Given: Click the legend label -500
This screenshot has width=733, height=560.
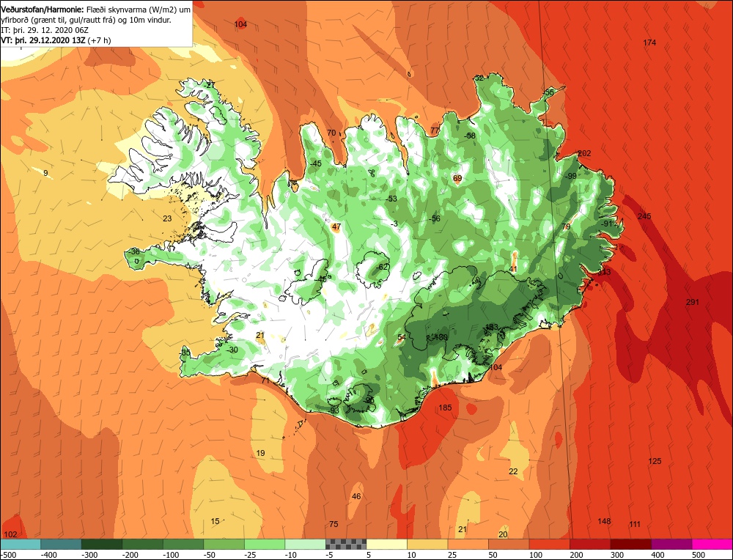Looking at the screenshot, I should pyautogui.click(x=10, y=555).
